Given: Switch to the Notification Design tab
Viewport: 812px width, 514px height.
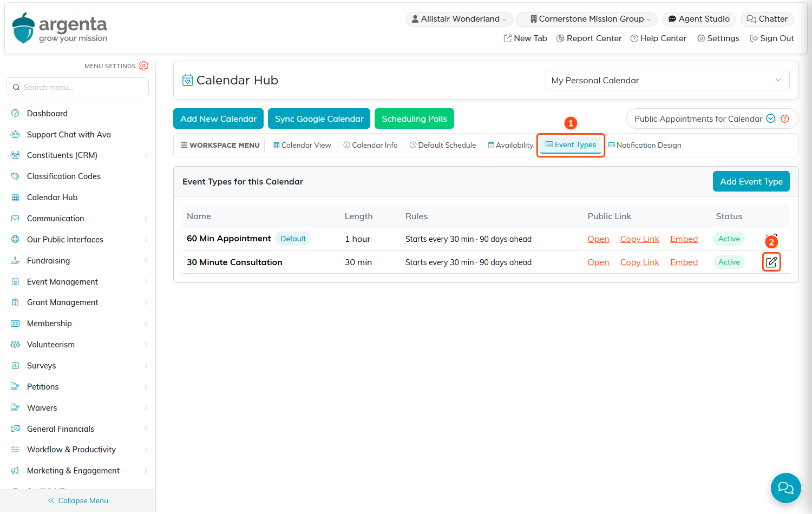Looking at the screenshot, I should pyautogui.click(x=645, y=145).
